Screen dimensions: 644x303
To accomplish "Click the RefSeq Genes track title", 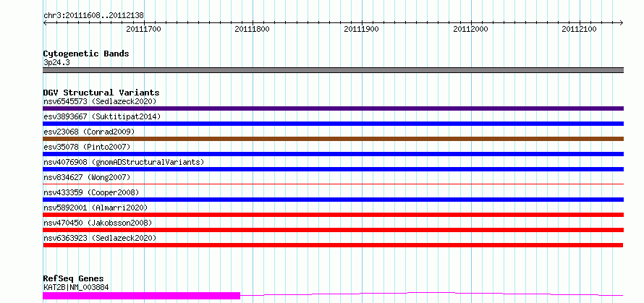I will [74, 279].
